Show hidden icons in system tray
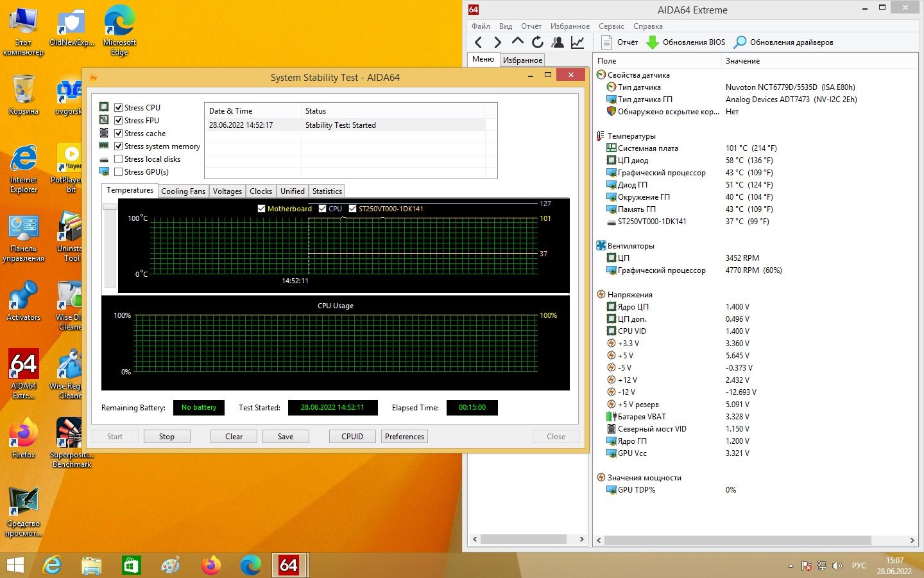The width and height of the screenshot is (924, 578). (791, 566)
